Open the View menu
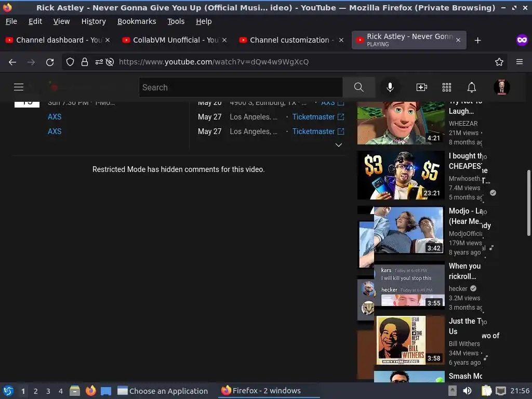The image size is (532, 399). coord(61,21)
